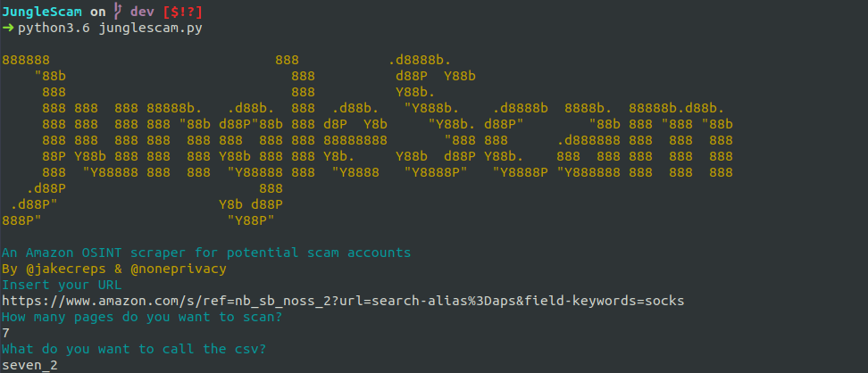The image size is (868, 373).
Task: Click the Amazon OSINT scraper description line
Action: coord(206,253)
